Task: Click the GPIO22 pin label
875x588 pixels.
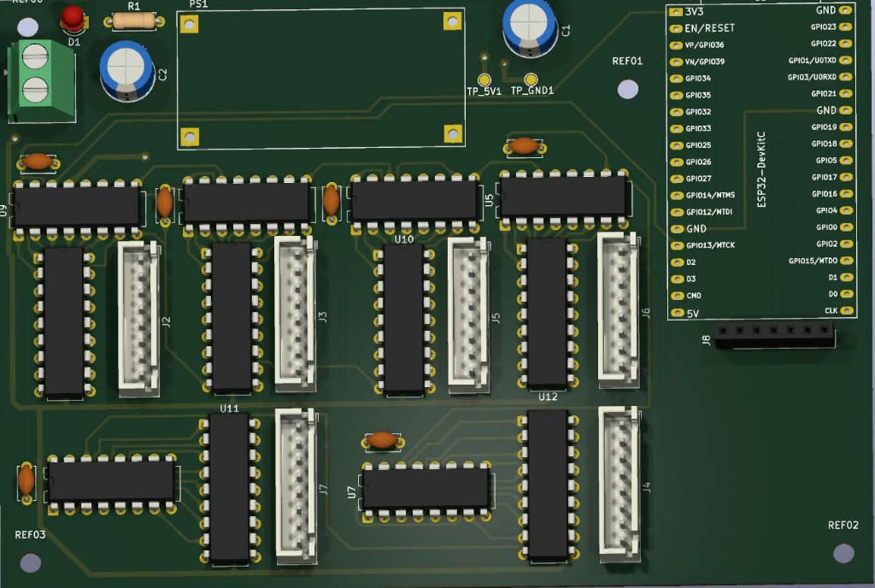Action: [x=824, y=44]
